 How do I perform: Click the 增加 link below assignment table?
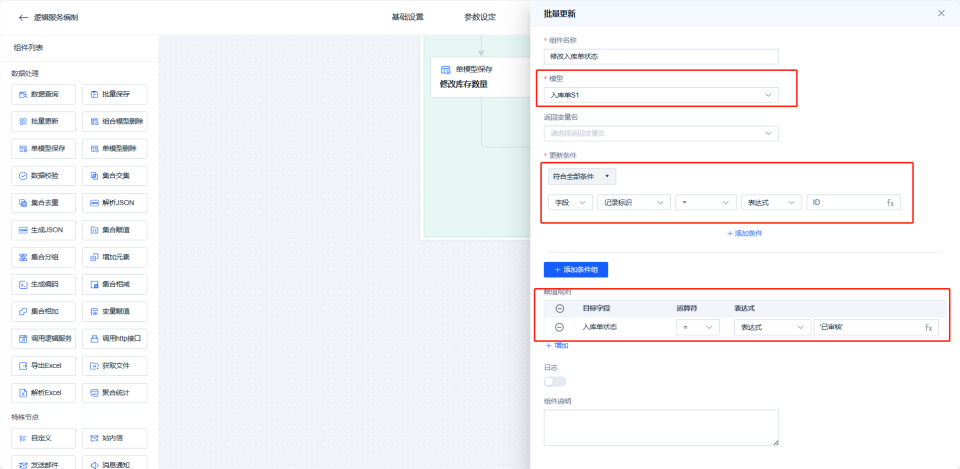[557, 346]
